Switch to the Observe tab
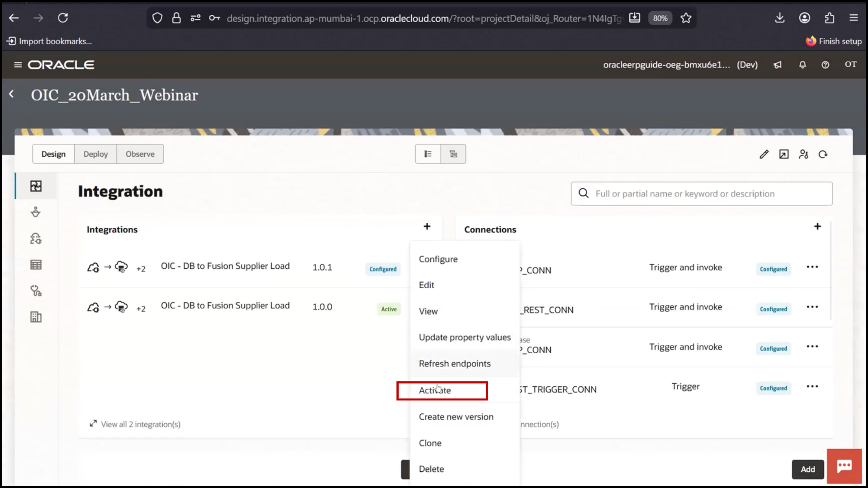 [x=140, y=154]
